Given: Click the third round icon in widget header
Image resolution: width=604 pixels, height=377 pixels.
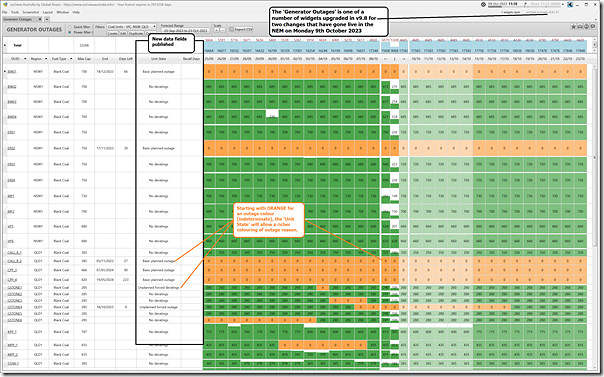Looking at the screenshot, I should tap(586, 27).
